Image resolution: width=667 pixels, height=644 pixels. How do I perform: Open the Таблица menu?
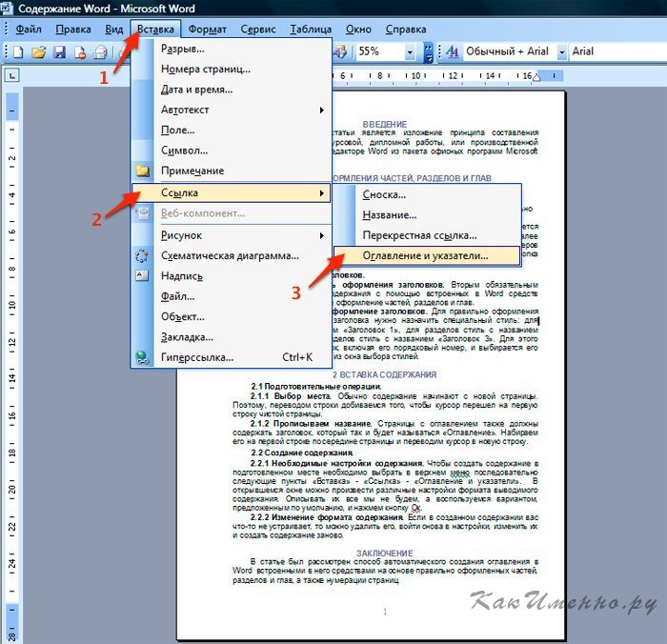(x=311, y=30)
